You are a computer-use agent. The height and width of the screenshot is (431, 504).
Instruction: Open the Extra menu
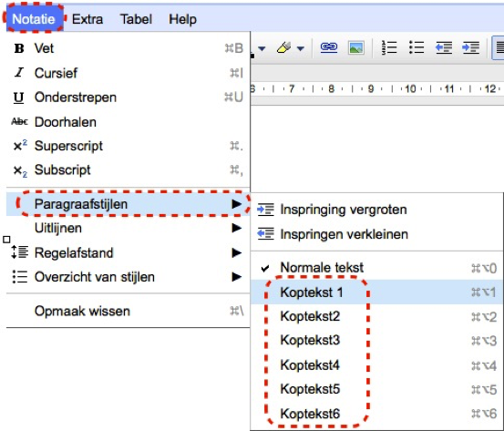87,19
